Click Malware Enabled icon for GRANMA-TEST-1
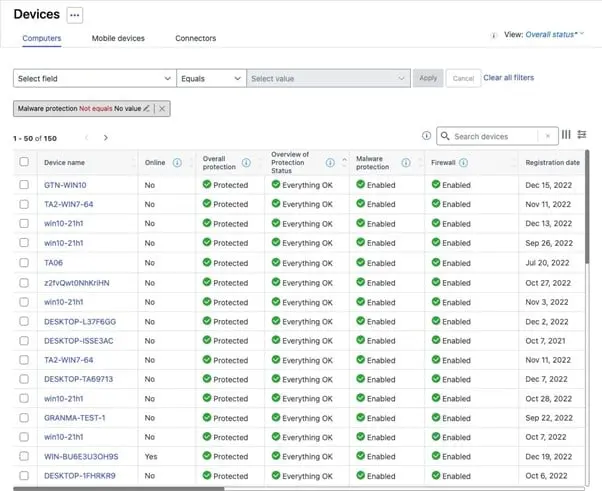The image size is (602, 491). [360, 417]
